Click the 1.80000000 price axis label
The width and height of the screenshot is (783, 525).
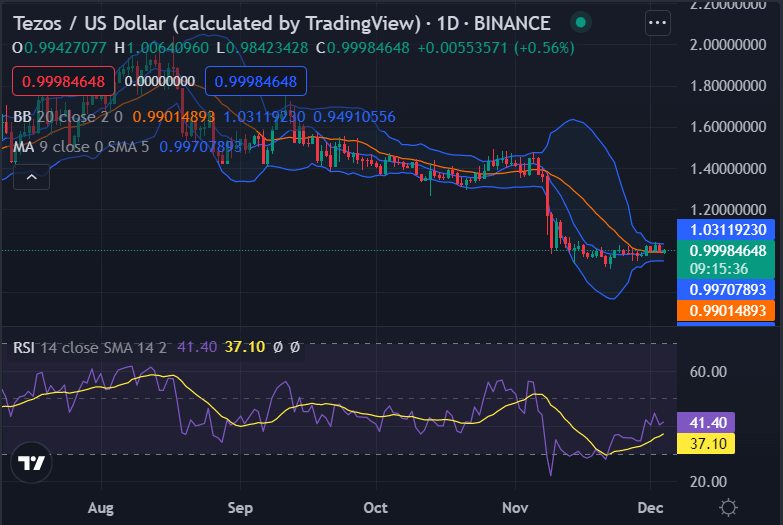[728, 86]
